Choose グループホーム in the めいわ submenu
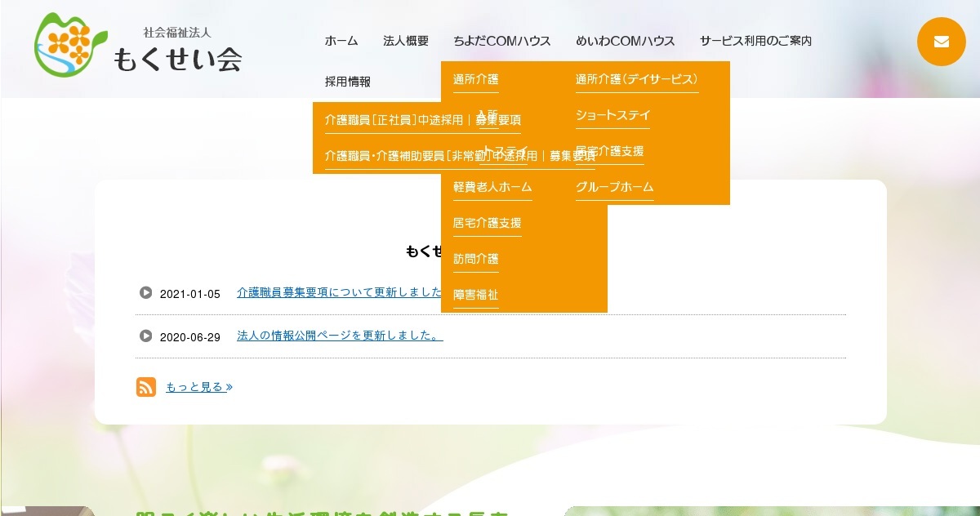This screenshot has width=980, height=516. tap(614, 187)
